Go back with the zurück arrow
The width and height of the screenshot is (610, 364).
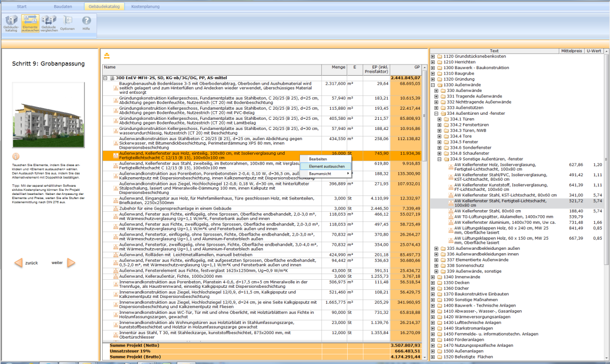tap(18, 262)
